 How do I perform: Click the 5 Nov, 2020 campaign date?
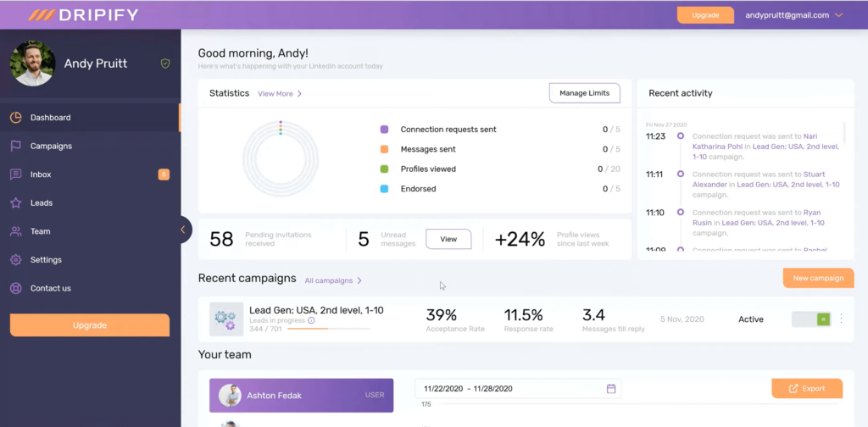682,319
